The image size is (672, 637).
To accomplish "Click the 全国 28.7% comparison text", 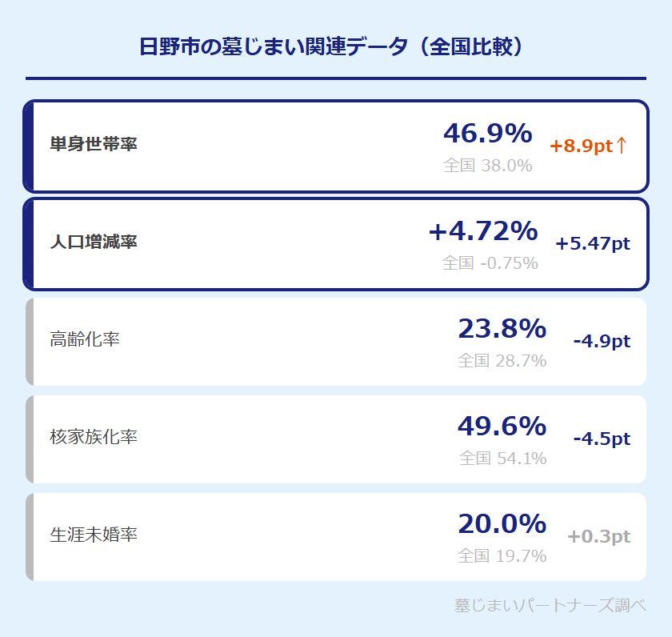I will point(502,361).
